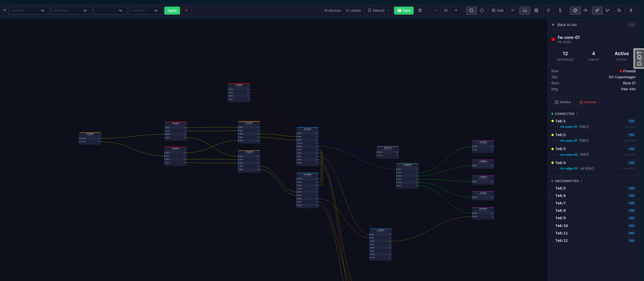Switch to circle node shape
Image resolution: width=644 pixels, height=281 pixels.
tap(482, 11)
